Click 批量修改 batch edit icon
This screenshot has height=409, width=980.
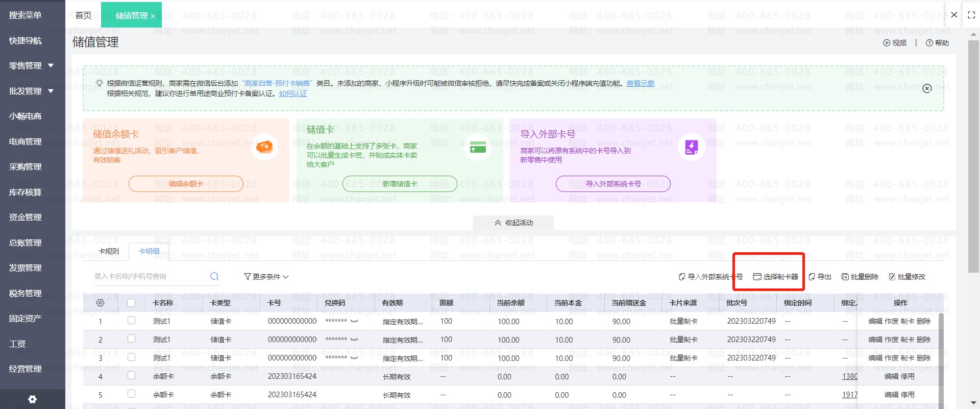pyautogui.click(x=892, y=277)
